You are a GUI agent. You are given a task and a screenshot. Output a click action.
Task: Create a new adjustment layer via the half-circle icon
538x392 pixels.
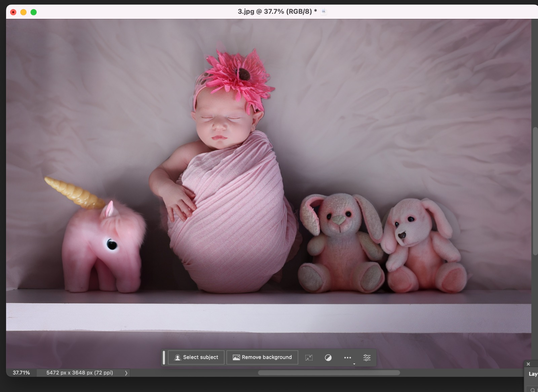point(328,358)
